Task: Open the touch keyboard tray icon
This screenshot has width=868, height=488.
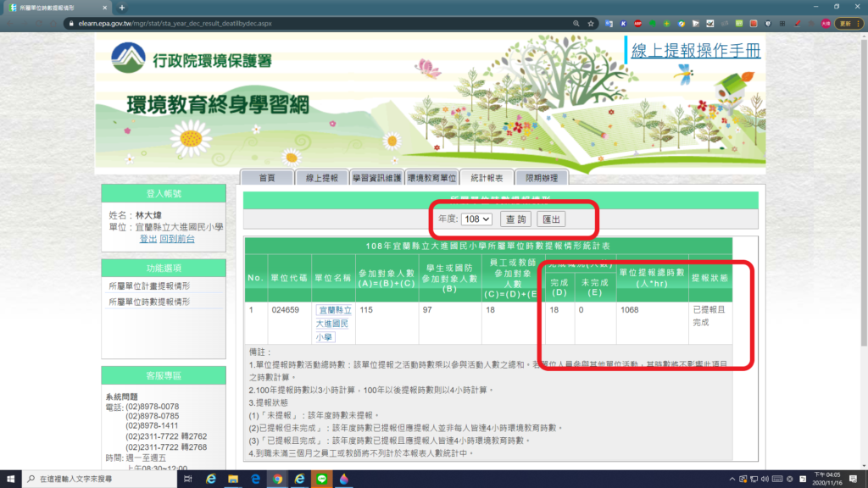Action: pyautogui.click(x=777, y=480)
